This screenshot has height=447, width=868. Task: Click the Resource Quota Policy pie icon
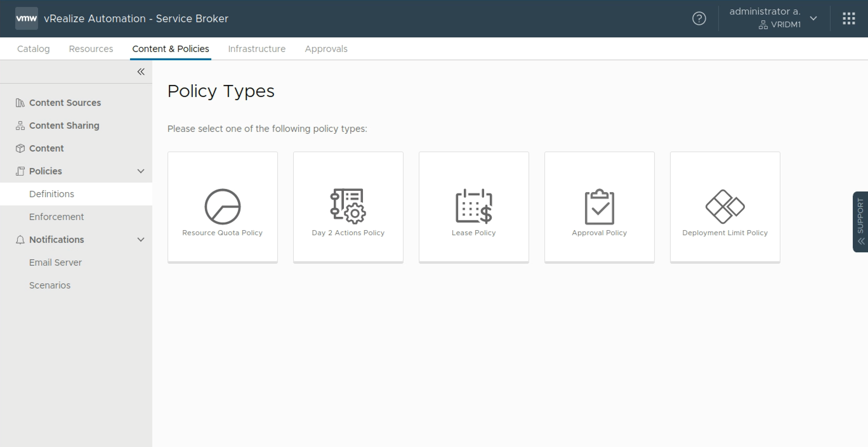click(x=222, y=206)
